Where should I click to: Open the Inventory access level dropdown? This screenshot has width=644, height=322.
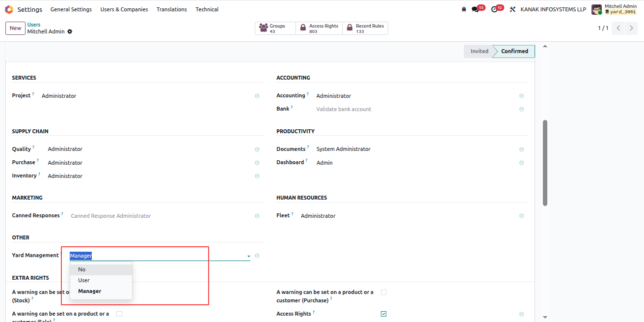(149, 176)
